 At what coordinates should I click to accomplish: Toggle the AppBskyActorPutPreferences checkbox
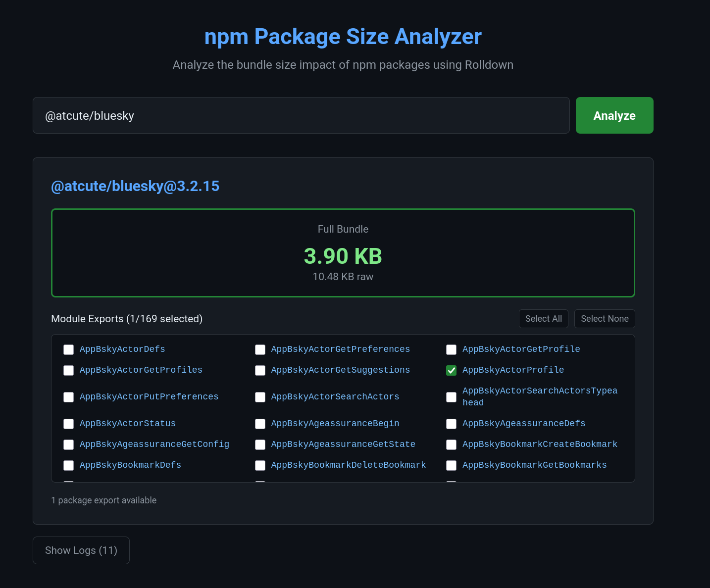click(x=69, y=397)
